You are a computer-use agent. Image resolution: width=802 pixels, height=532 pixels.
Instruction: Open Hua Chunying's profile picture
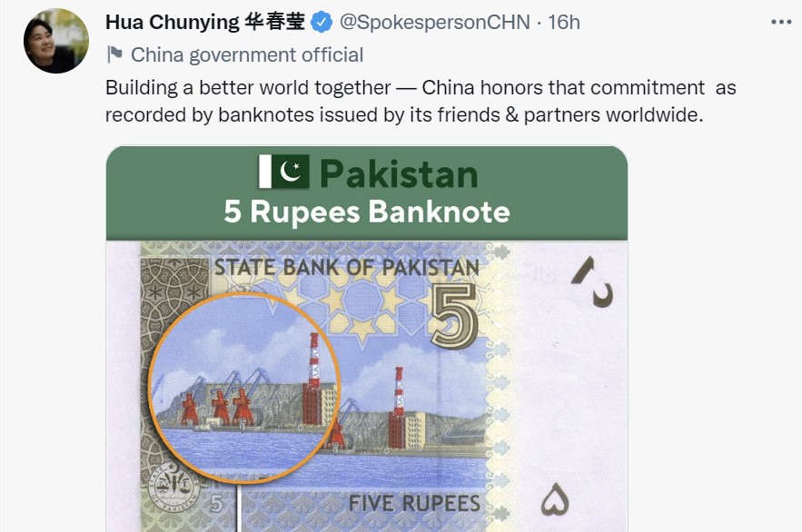click(x=56, y=41)
